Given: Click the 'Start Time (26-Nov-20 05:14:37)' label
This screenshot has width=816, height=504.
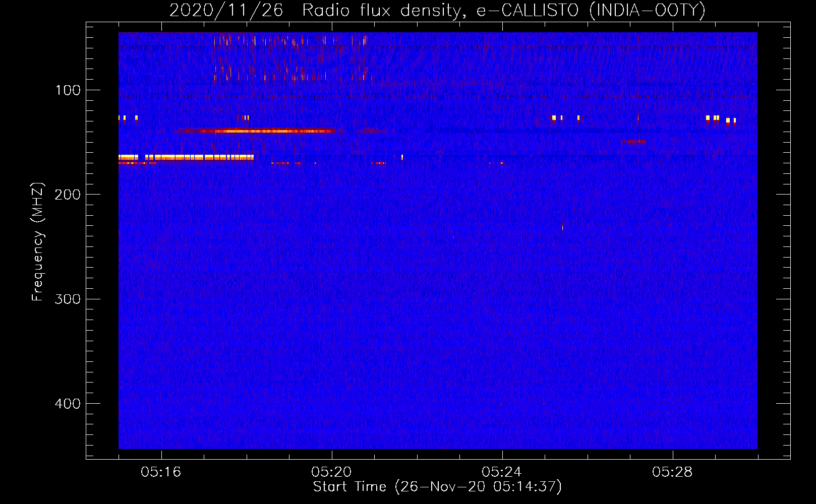Looking at the screenshot, I should [437, 487].
